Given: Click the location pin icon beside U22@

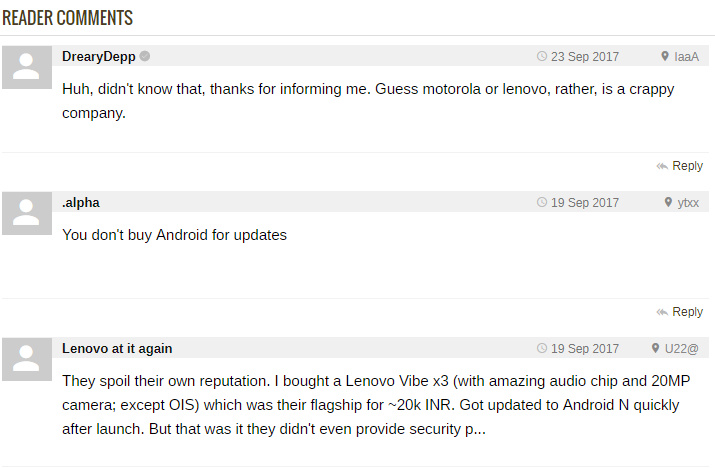Looking at the screenshot, I should click(655, 349).
